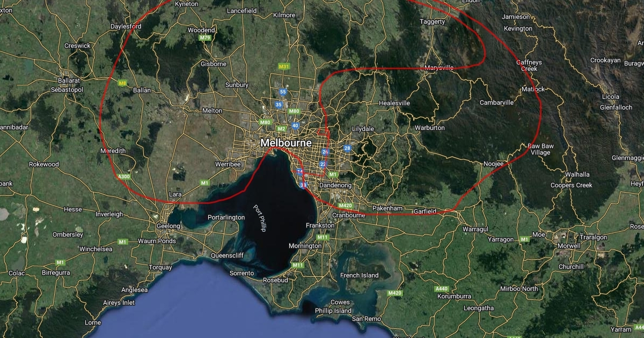Select the blue route 26 shield
The image size is (644, 338).
click(325, 152)
